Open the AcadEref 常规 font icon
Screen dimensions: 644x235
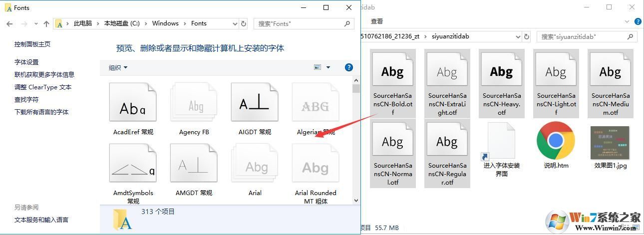(x=133, y=102)
